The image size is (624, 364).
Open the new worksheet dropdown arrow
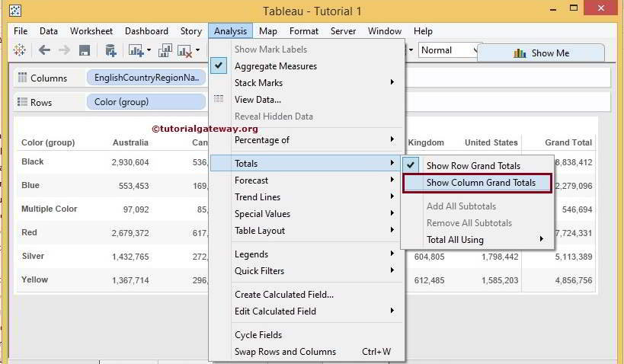click(x=149, y=50)
